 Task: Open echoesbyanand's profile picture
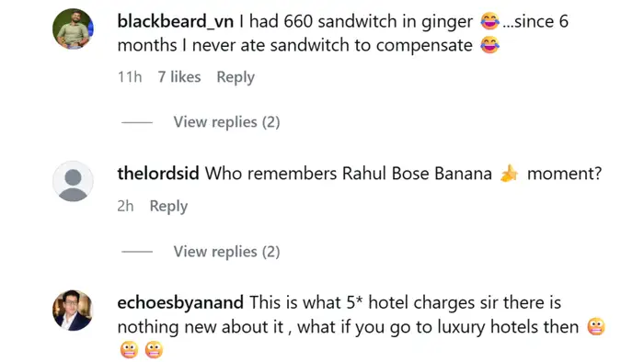[73, 311]
